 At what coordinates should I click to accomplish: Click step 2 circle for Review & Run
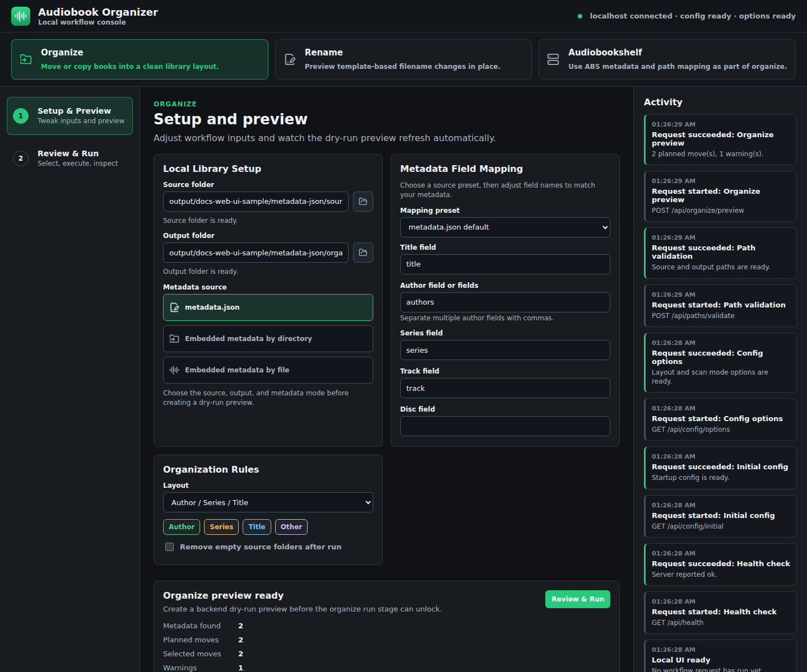click(x=21, y=158)
